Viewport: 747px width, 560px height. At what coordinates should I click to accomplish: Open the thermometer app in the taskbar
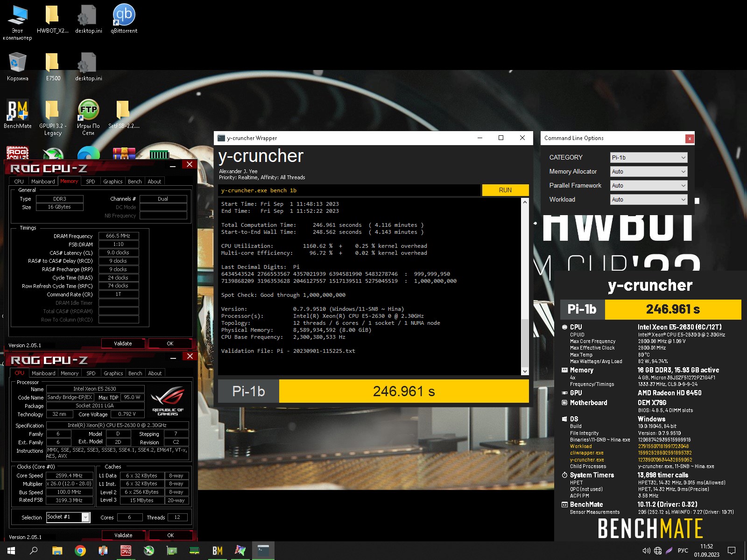103,551
